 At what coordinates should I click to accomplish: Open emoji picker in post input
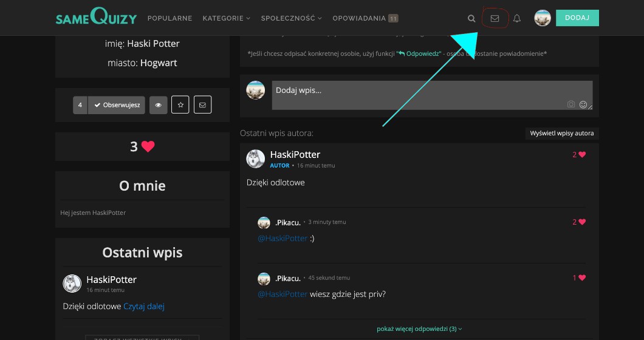(583, 104)
